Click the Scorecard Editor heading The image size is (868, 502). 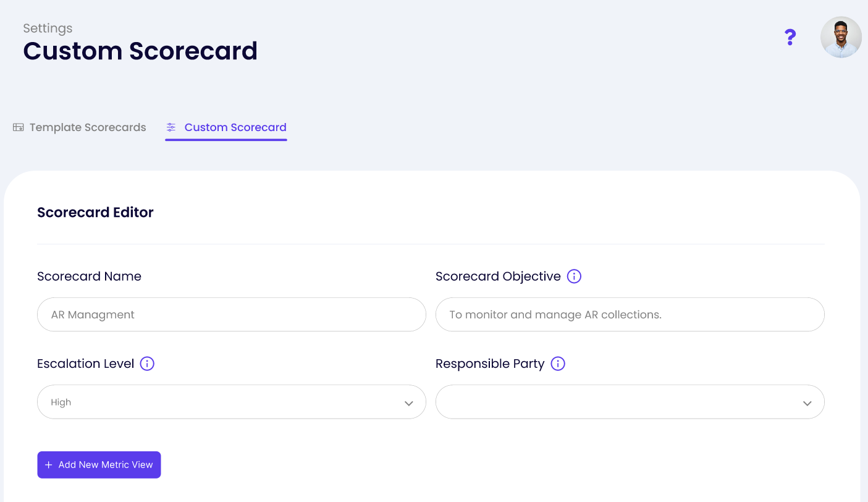(x=95, y=212)
